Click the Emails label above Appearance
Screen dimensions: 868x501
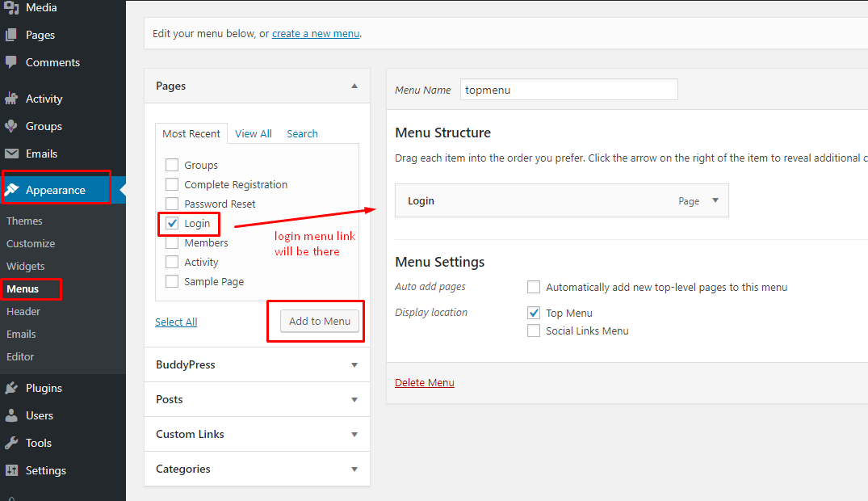pos(41,154)
